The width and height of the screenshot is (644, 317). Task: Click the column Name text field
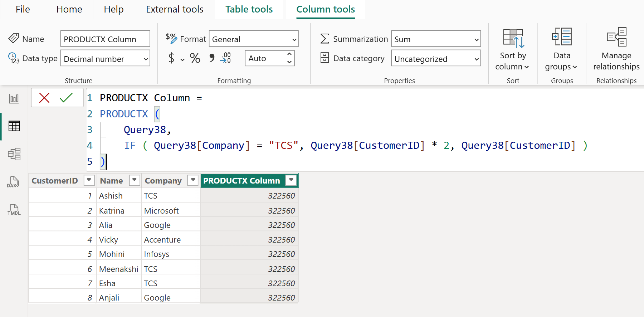(x=105, y=39)
